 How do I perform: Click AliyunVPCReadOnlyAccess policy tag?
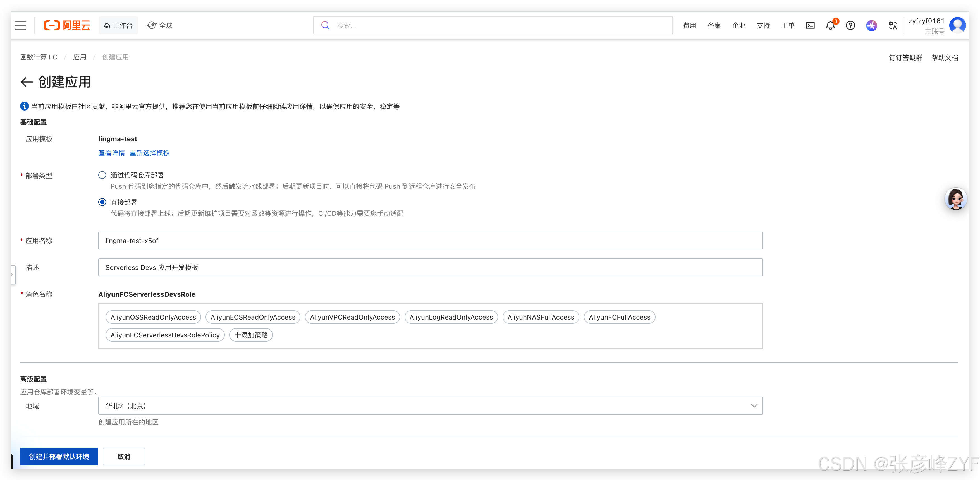[x=352, y=317]
